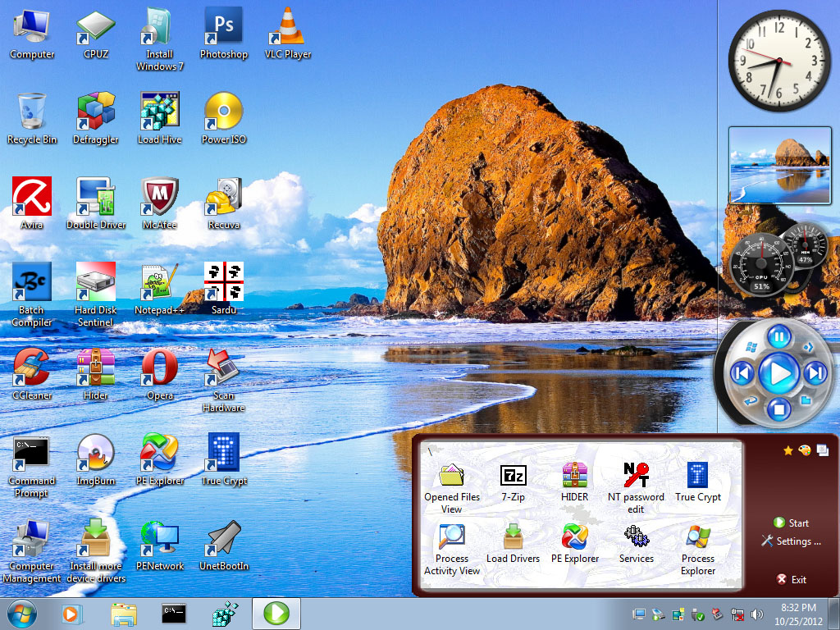Launch Notepad++ from the desktop
This screenshot has width=840, height=630.
coord(160,289)
